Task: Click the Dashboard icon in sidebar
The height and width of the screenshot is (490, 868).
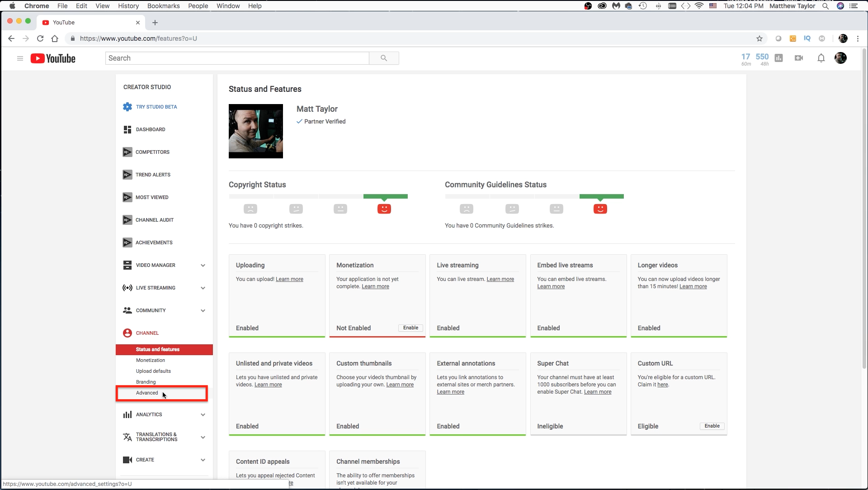Action: coord(127,129)
